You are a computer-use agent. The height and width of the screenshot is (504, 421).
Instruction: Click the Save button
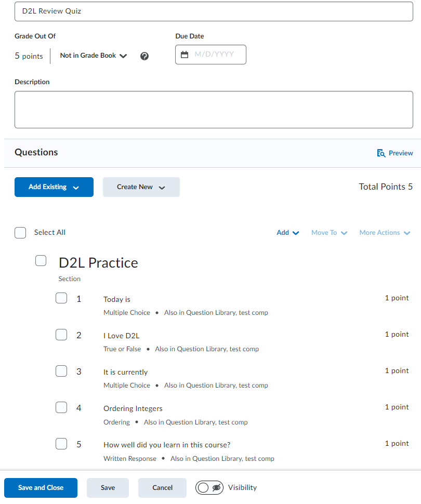(108, 488)
